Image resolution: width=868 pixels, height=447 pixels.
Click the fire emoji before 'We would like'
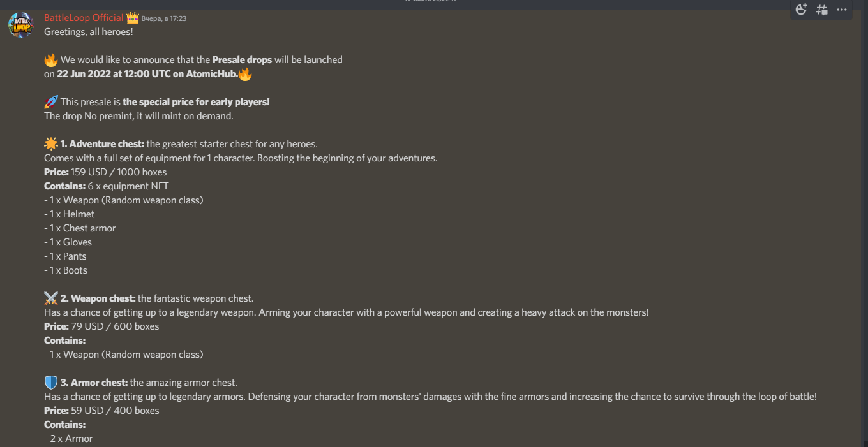[x=51, y=60]
